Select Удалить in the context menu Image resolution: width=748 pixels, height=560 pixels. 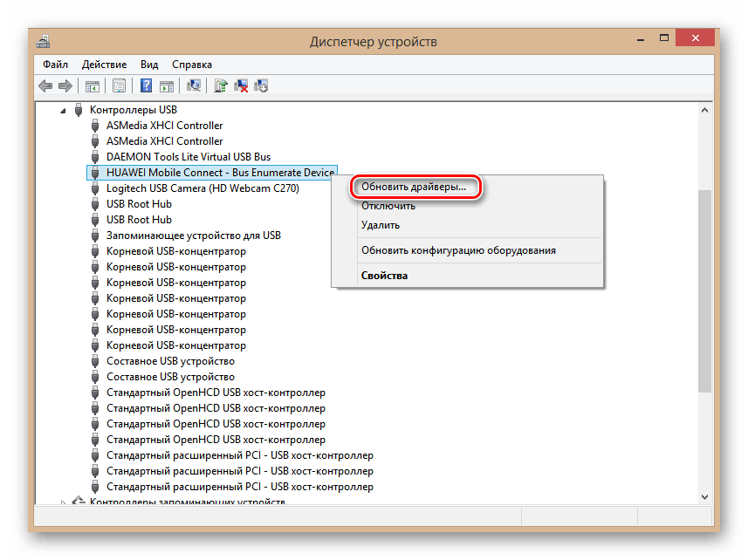381,225
